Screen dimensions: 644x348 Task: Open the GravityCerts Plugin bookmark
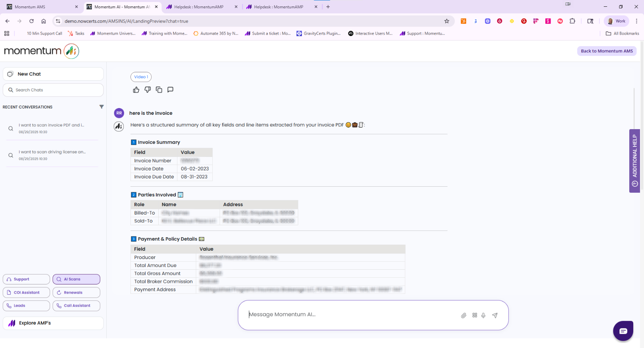tap(319, 33)
